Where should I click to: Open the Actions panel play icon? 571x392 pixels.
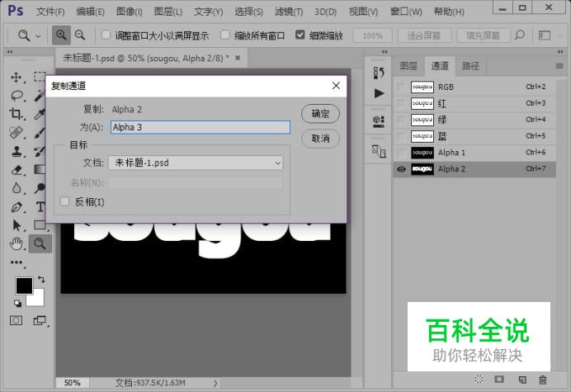click(x=379, y=93)
